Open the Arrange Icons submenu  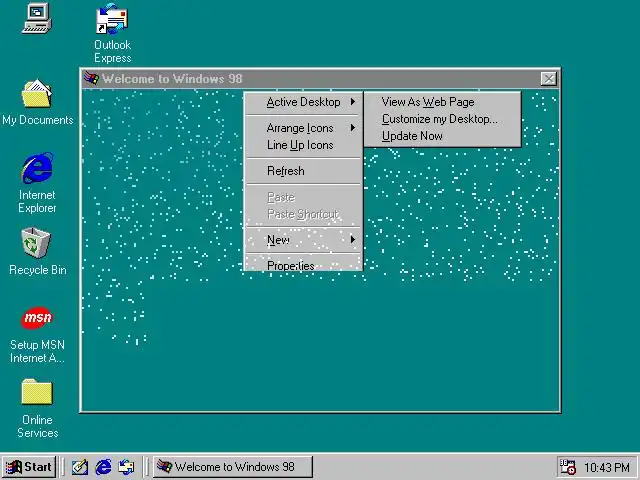pos(303,128)
